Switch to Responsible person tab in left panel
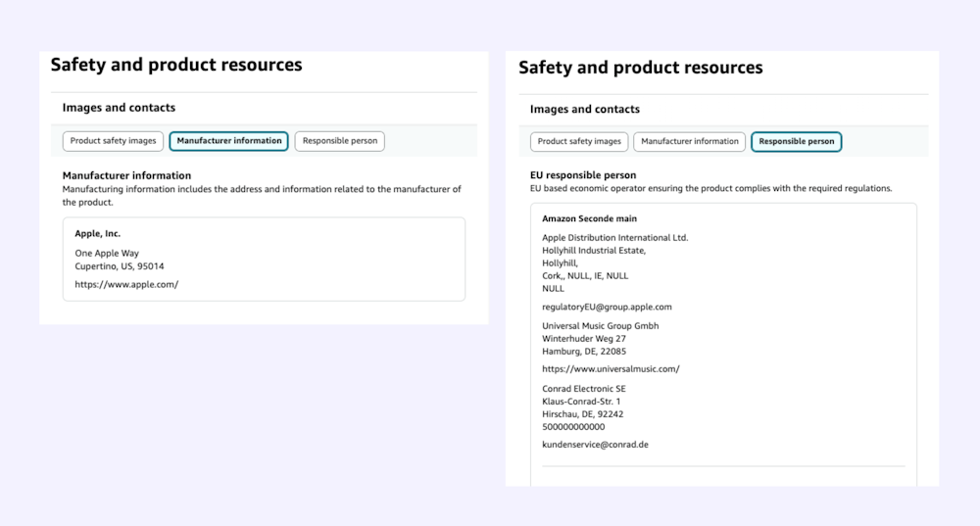This screenshot has width=980, height=526. (x=340, y=141)
